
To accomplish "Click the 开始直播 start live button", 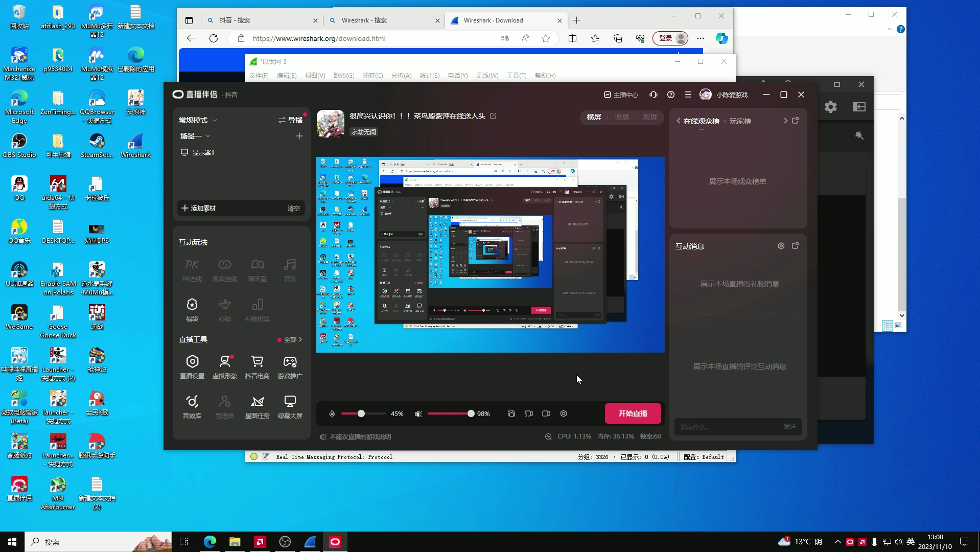I will pos(633,413).
